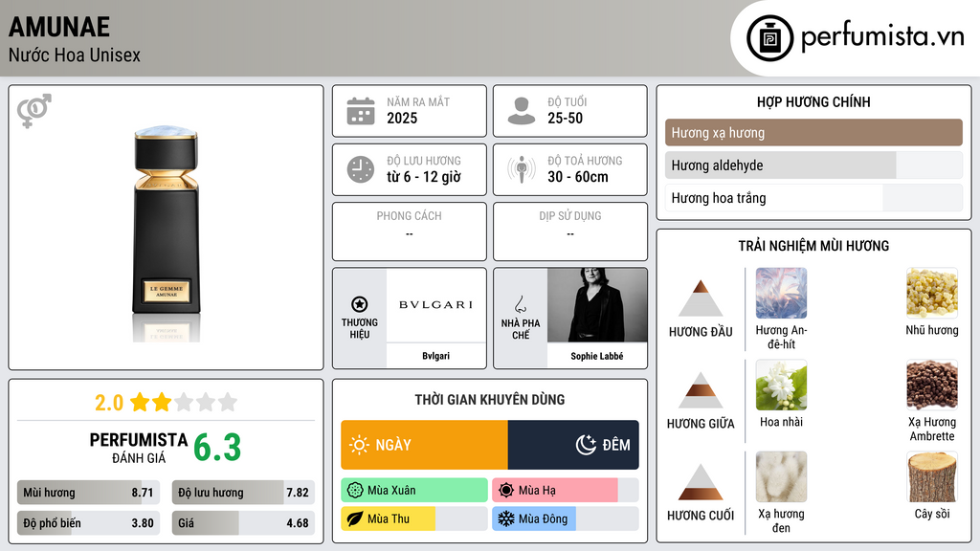
Task: Click the green 6.3 Perfumista score
Action: [217, 448]
